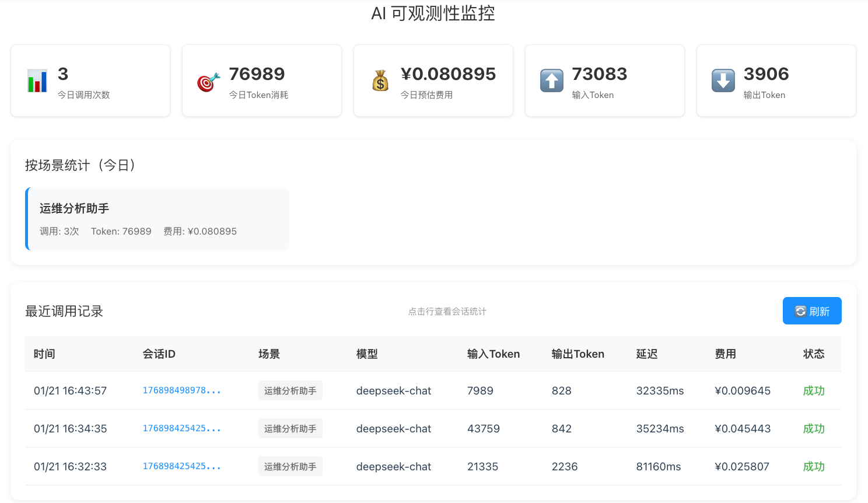Click 运维分析助手 tag in the 16:43:57 row
The image size is (868, 503).
(x=290, y=390)
